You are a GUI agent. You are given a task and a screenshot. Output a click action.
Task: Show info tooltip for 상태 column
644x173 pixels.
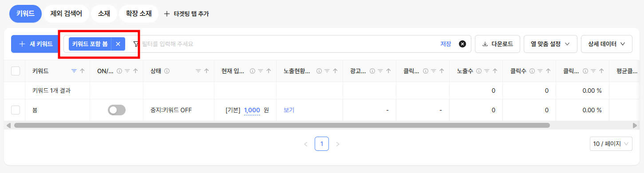(166, 71)
